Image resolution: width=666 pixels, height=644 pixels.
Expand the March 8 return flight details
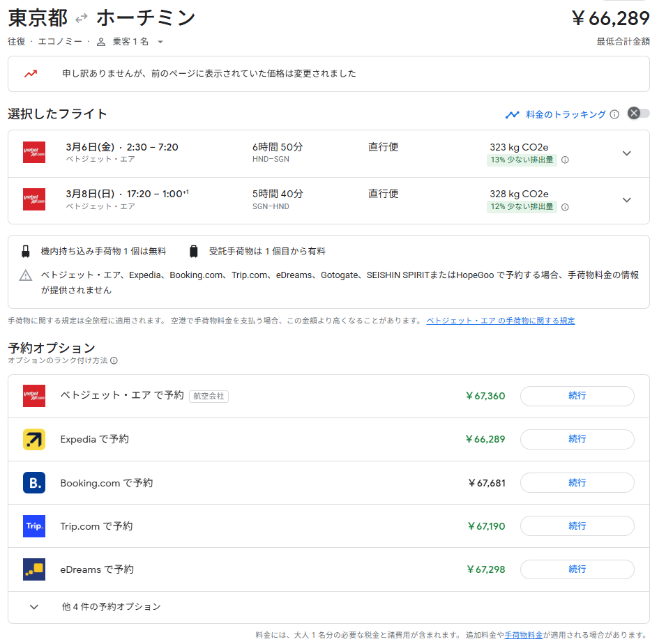pos(626,200)
